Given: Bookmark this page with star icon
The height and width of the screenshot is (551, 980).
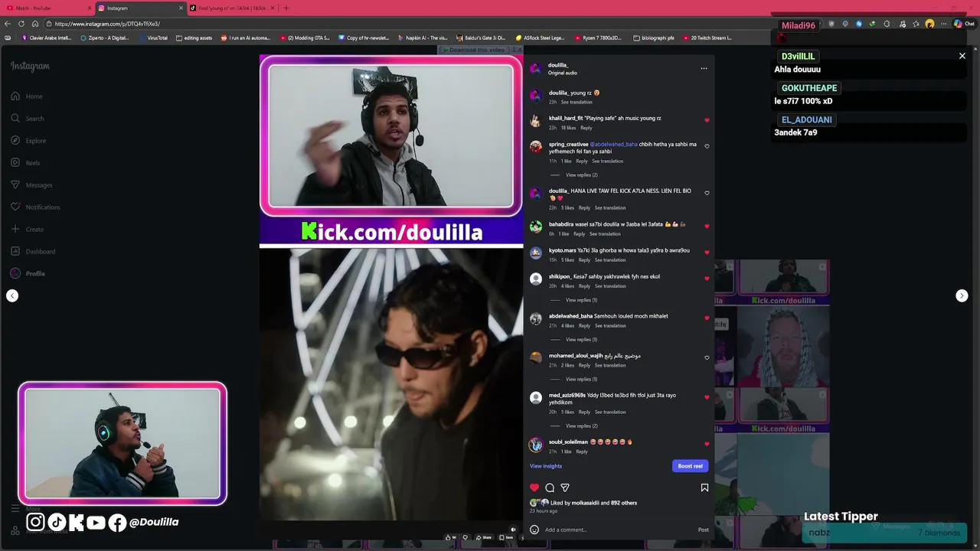Looking at the screenshot, I should (916, 24).
